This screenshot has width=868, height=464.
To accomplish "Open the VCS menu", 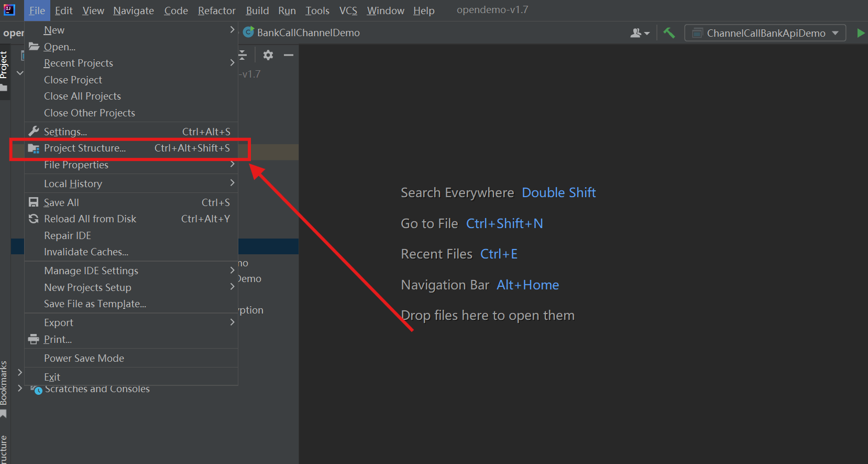I will coord(348,10).
